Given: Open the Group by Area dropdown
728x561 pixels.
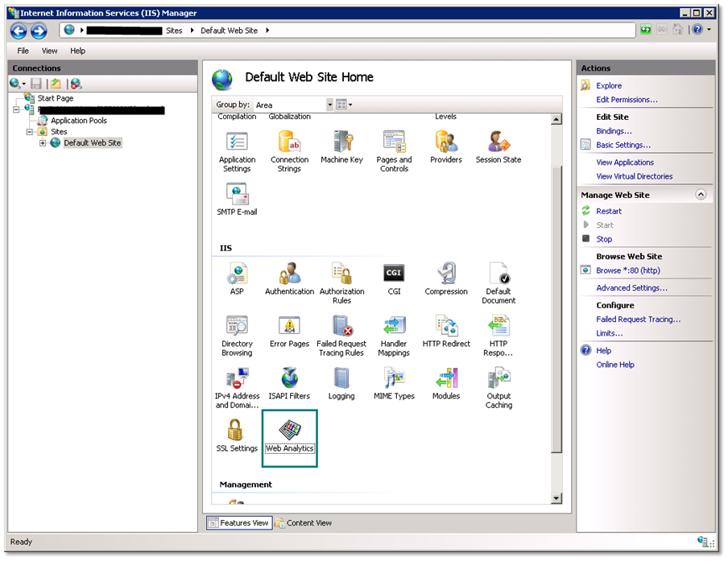Looking at the screenshot, I should click(x=329, y=104).
